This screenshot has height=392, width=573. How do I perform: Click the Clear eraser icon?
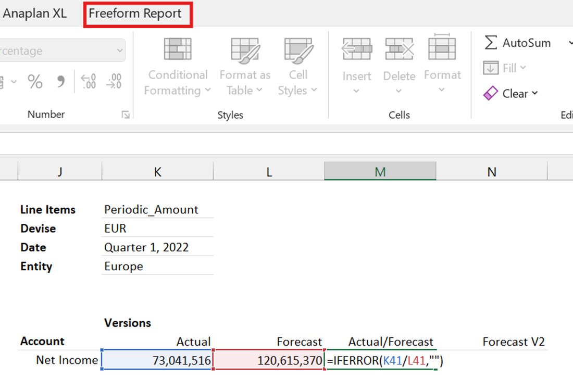(490, 94)
